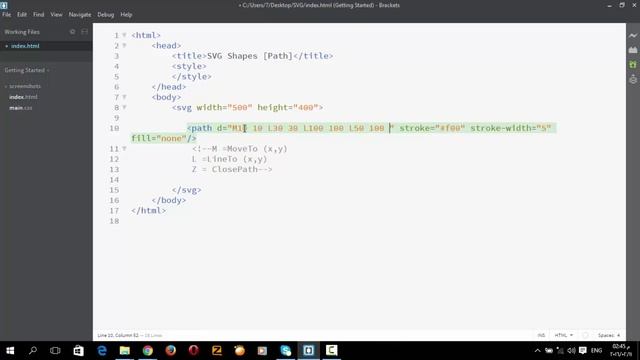Open the Camtasia taskbar icon
Screen dimensions: 640x360
(x=331, y=351)
